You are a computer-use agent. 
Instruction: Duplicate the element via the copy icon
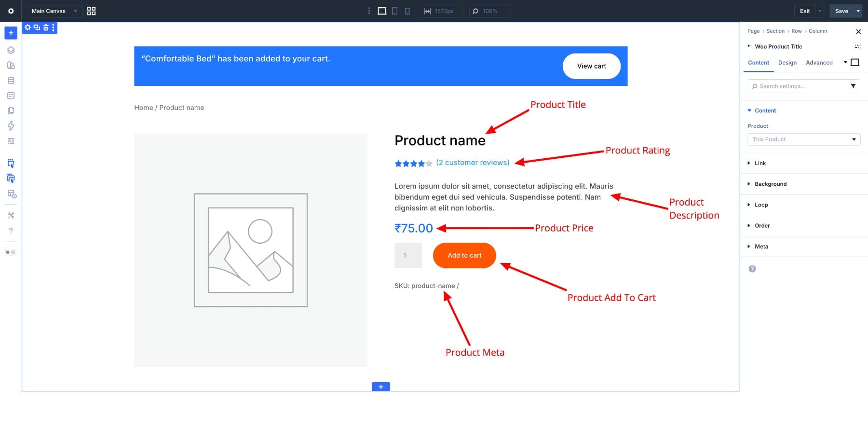pyautogui.click(x=37, y=27)
